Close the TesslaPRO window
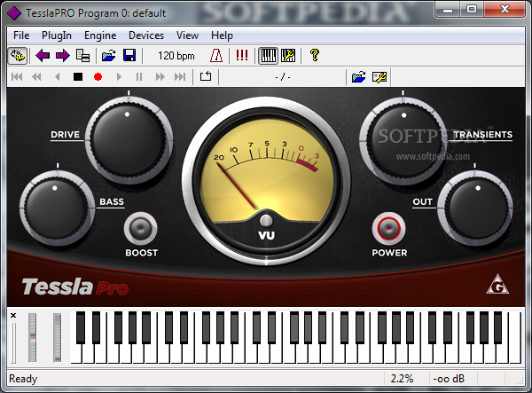The height and width of the screenshot is (393, 532). (505, 10)
